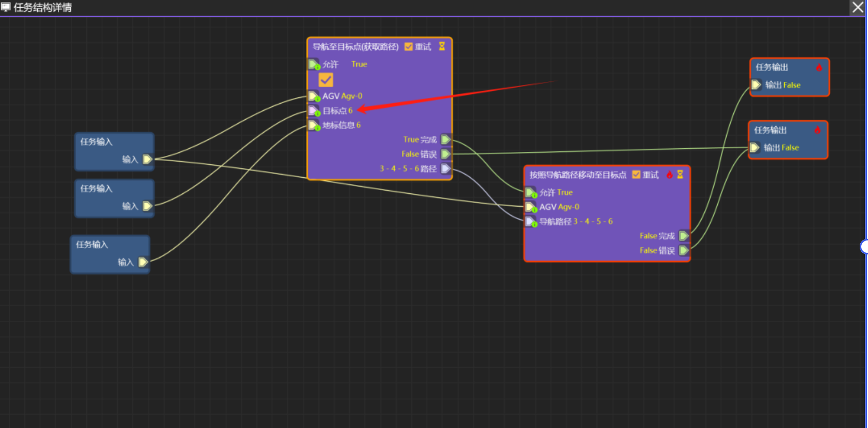Select False 错误 output port on 按照导航路径移动至目标点 node
This screenshot has height=428, width=868.
(684, 250)
